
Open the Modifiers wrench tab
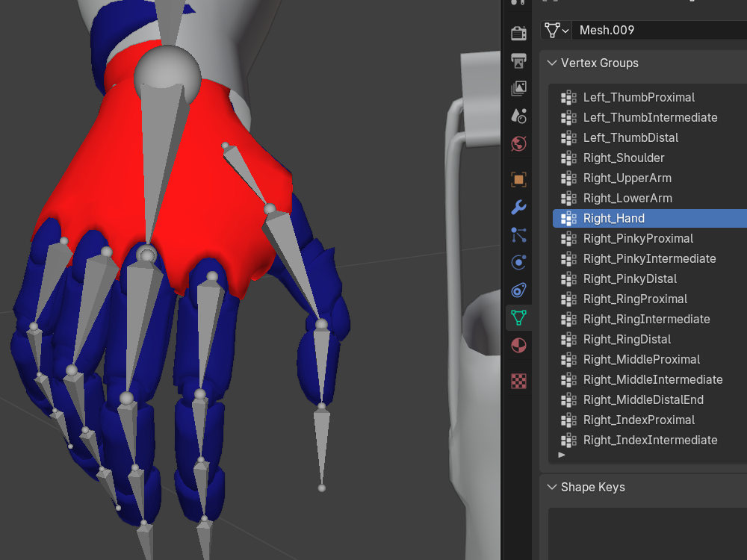(x=518, y=207)
